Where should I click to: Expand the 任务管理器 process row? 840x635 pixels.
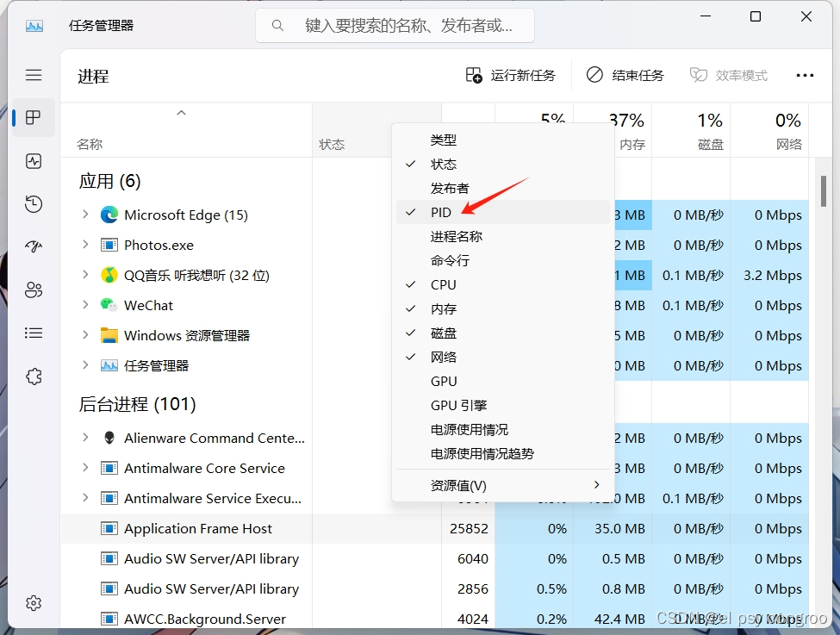point(85,365)
